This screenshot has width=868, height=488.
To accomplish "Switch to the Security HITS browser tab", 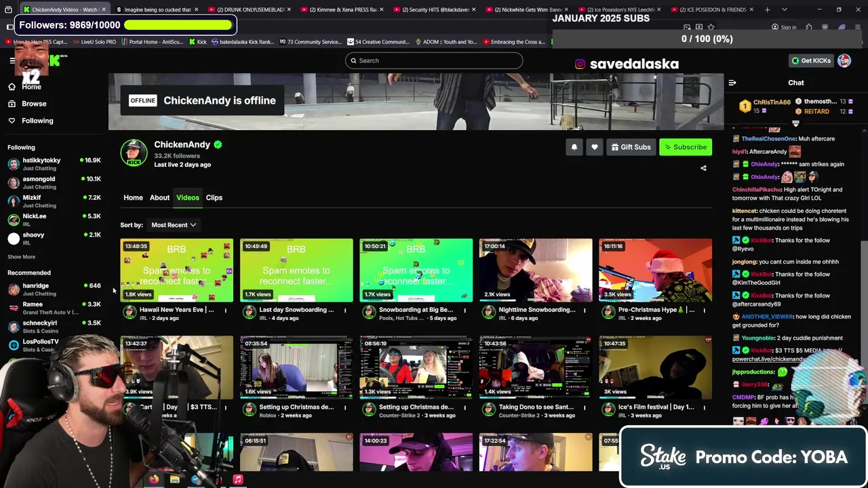I will point(435,9).
